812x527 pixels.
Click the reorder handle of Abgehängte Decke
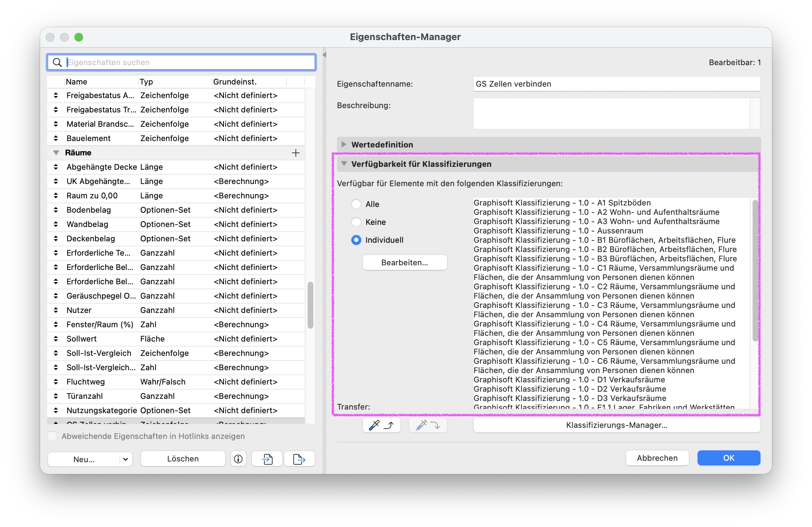pyautogui.click(x=56, y=167)
